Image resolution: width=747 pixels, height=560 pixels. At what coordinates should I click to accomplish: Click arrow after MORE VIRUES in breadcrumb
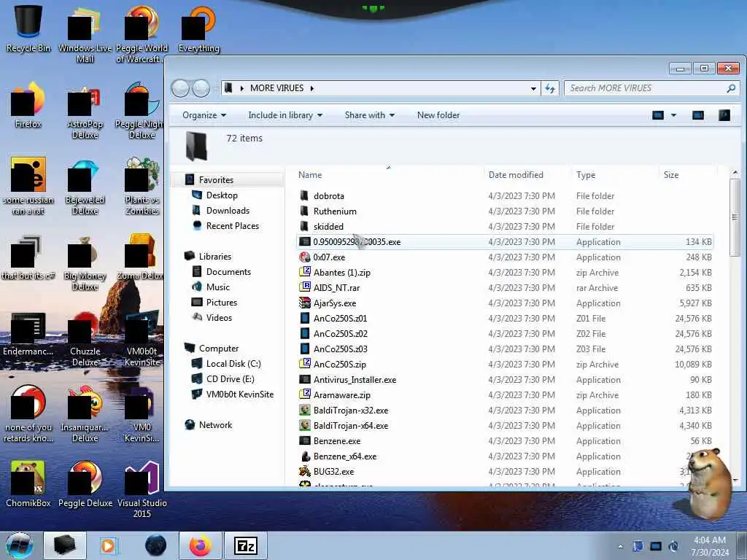pos(312,88)
